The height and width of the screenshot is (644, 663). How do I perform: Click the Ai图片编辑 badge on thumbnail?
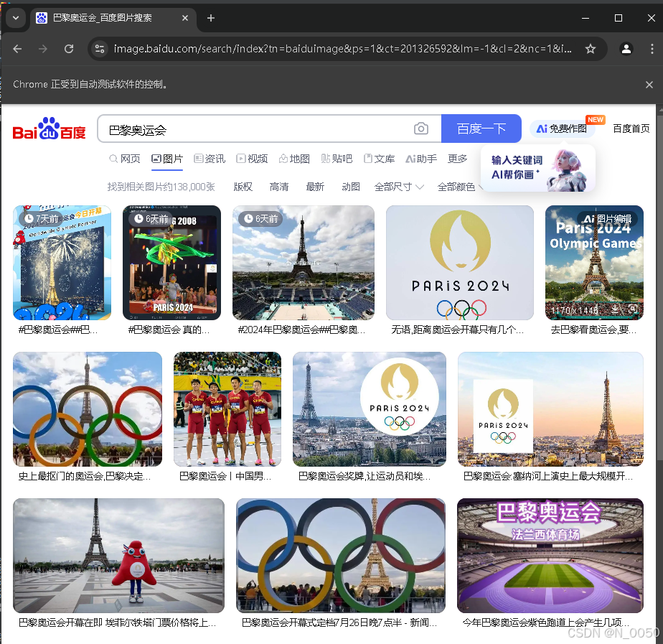pyautogui.click(x=608, y=219)
